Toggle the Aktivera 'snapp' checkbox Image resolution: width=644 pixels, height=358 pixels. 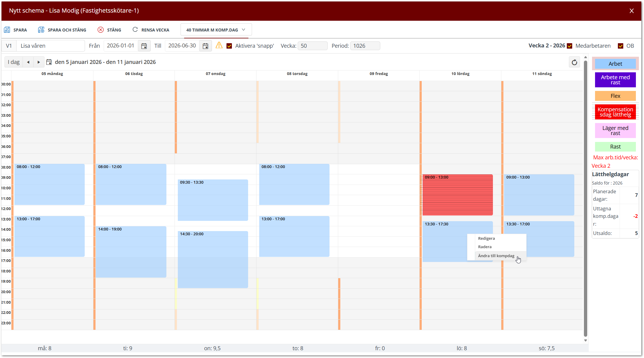coord(229,46)
